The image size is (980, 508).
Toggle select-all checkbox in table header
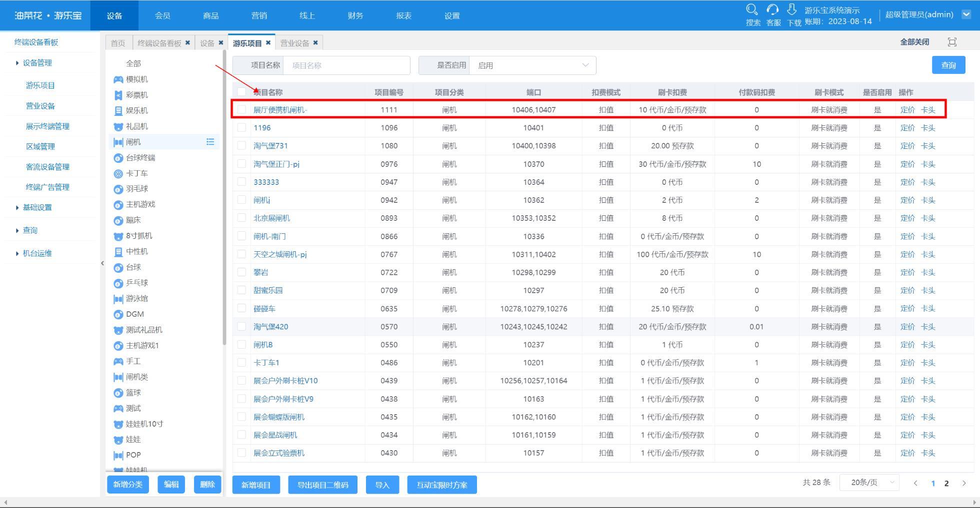coord(241,92)
